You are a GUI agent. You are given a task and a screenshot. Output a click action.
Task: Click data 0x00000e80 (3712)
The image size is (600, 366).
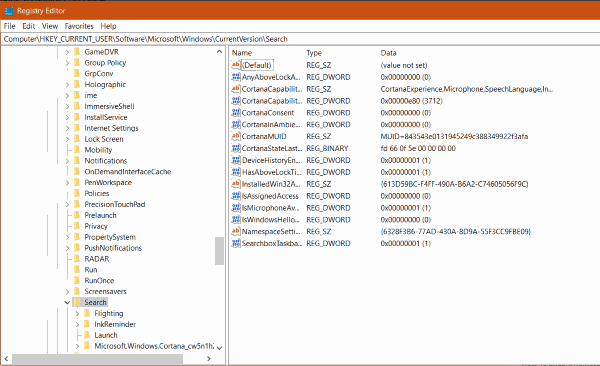(x=411, y=101)
